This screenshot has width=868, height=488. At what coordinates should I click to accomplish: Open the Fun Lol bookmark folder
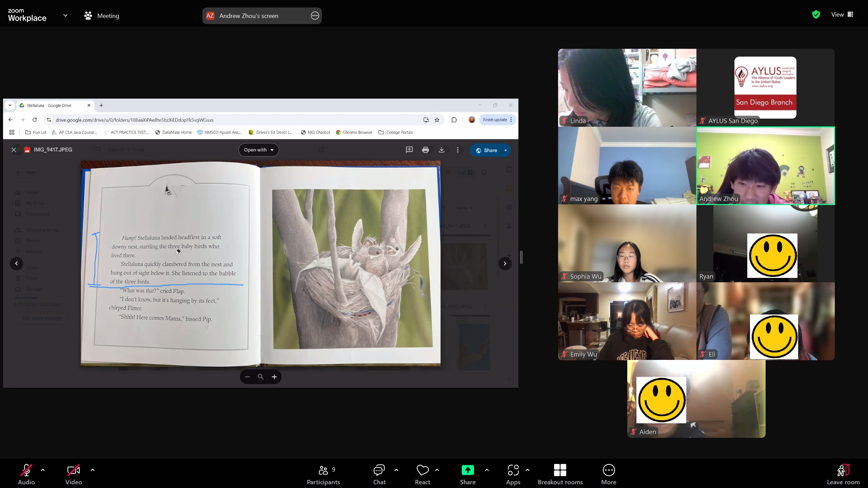pos(36,133)
